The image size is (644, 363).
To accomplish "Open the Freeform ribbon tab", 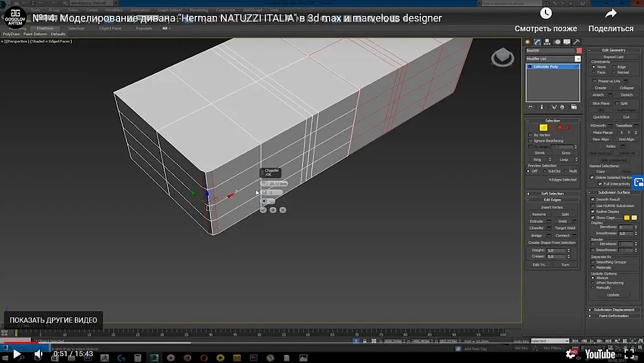I will tap(45, 28).
